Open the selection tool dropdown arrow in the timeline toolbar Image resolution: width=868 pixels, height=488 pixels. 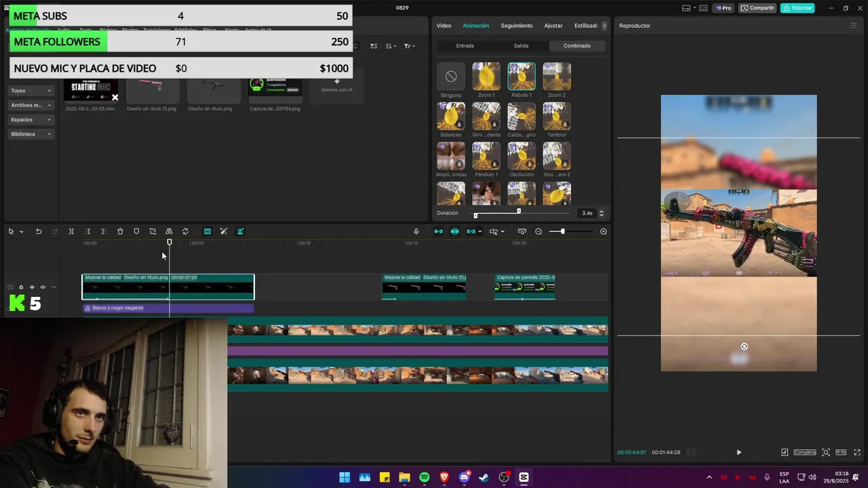pyautogui.click(x=21, y=232)
